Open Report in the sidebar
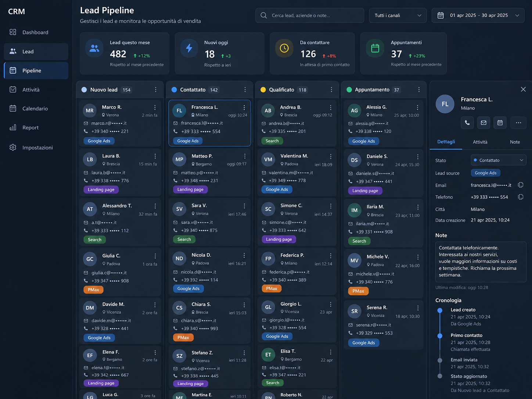Viewport: 532px width, 399px height. (36, 127)
